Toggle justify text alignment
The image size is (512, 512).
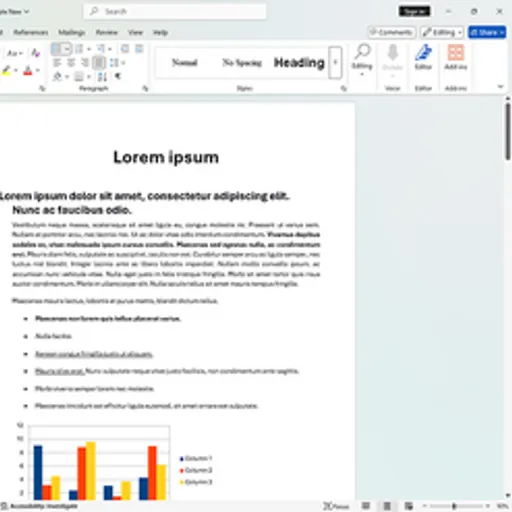pyautogui.click(x=99, y=63)
